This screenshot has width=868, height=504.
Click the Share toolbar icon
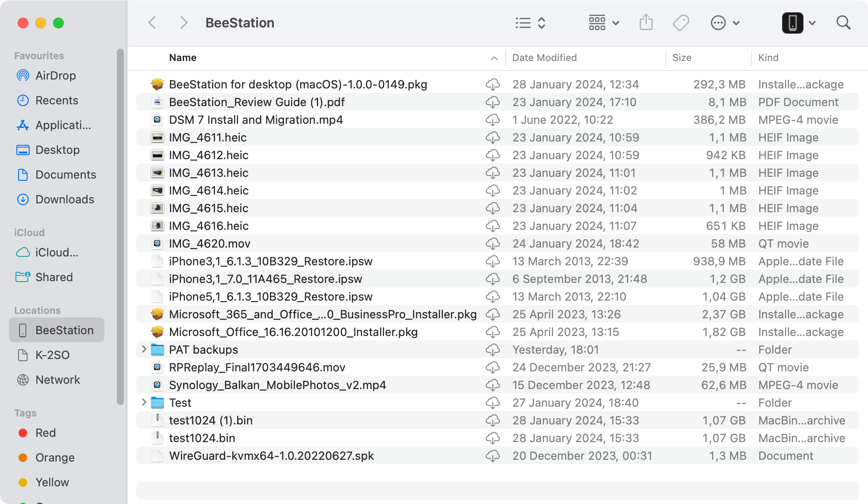[x=646, y=23]
